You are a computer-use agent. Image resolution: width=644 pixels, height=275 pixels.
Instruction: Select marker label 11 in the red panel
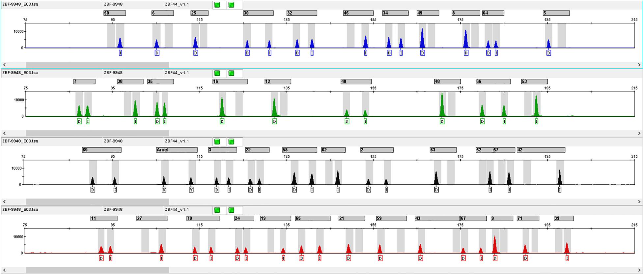coord(104,218)
